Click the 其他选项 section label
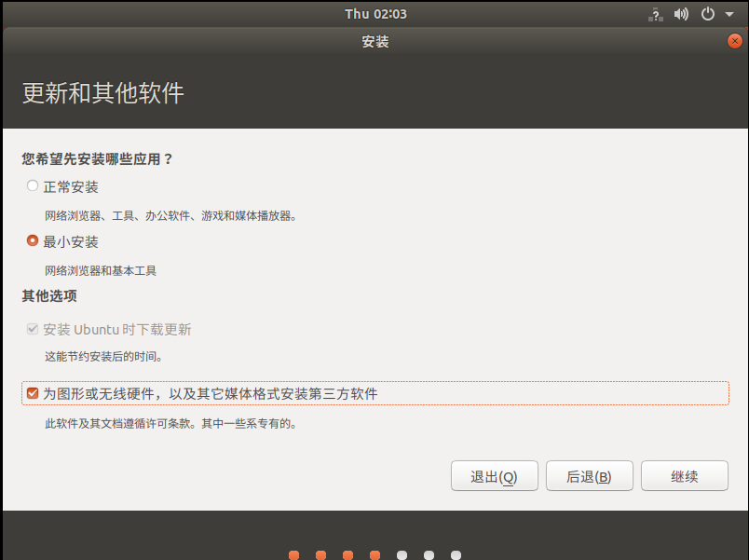This screenshot has height=560, width=749. (x=49, y=295)
